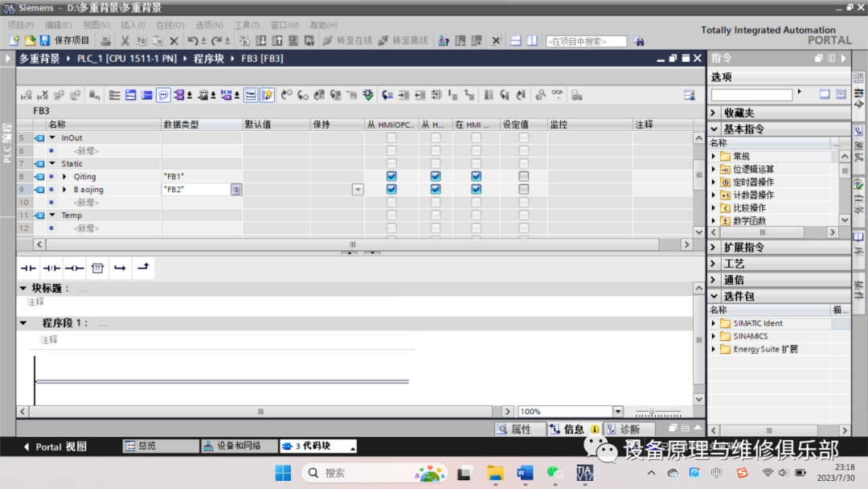
Task: Click the Download to device icon
Action: (x=260, y=40)
